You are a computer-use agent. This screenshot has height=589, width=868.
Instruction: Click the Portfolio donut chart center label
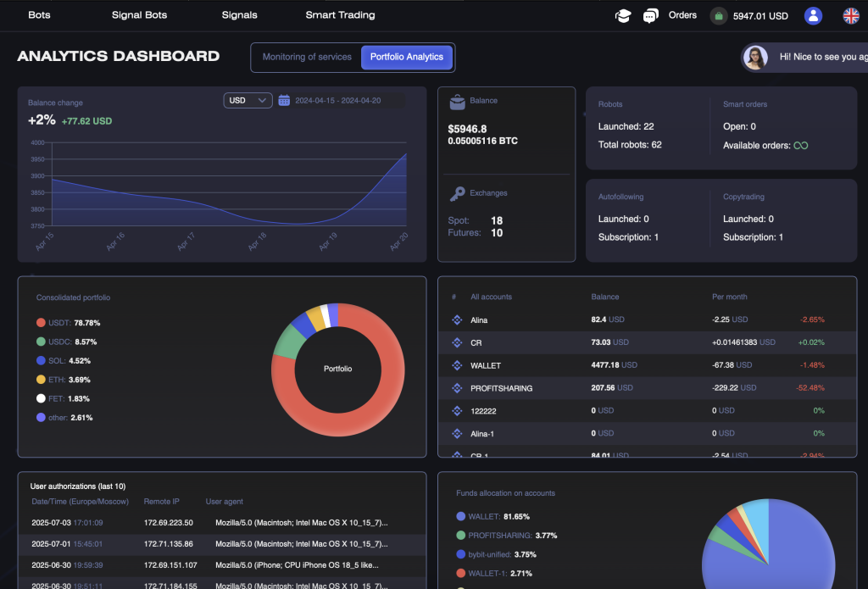[337, 369]
